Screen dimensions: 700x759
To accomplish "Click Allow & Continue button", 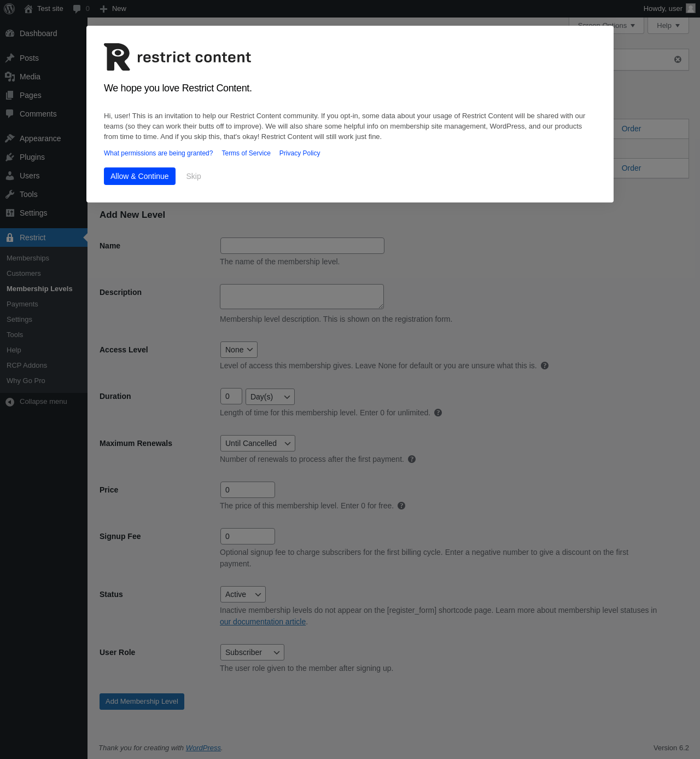I will coord(139,176).
